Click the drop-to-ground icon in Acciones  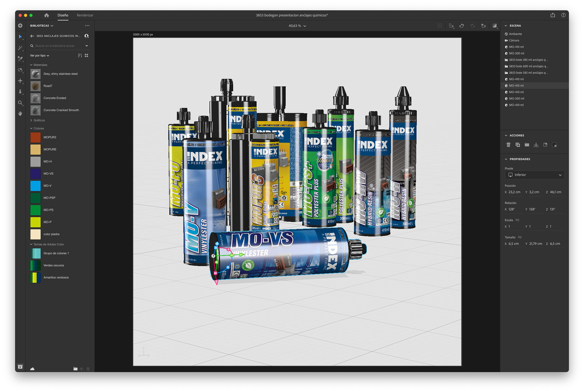tap(536, 145)
